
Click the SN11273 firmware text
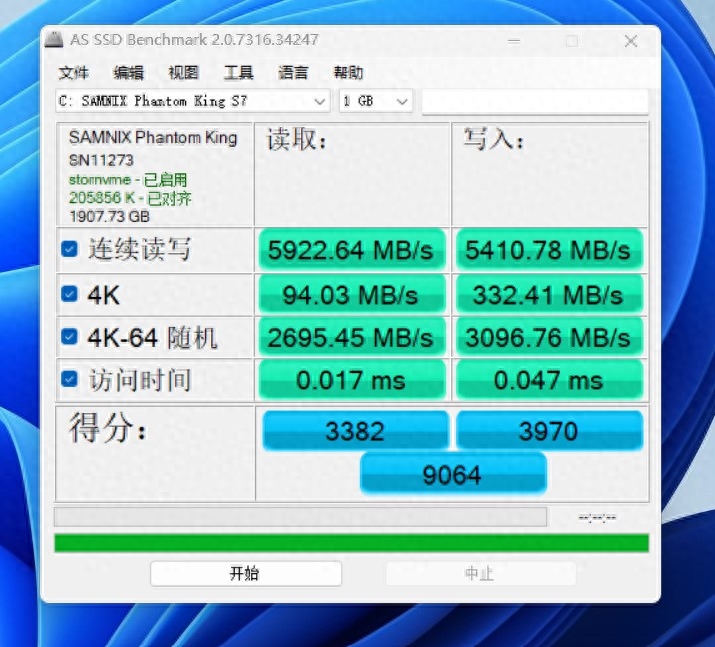[101, 160]
